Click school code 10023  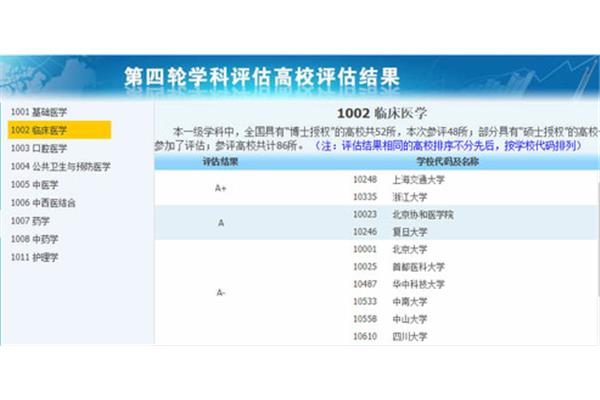365,214
